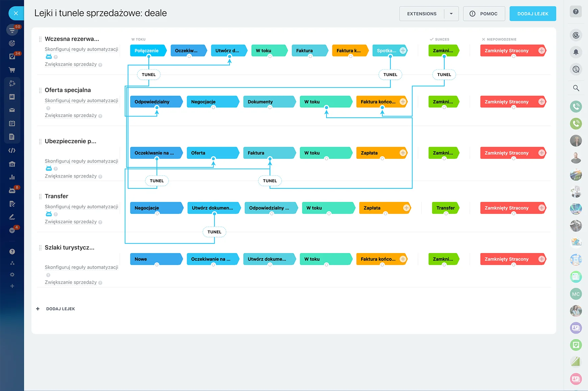The width and height of the screenshot is (588, 391).
Task: Click the blue DODAJ LEJEK button
Action: pos(532,14)
